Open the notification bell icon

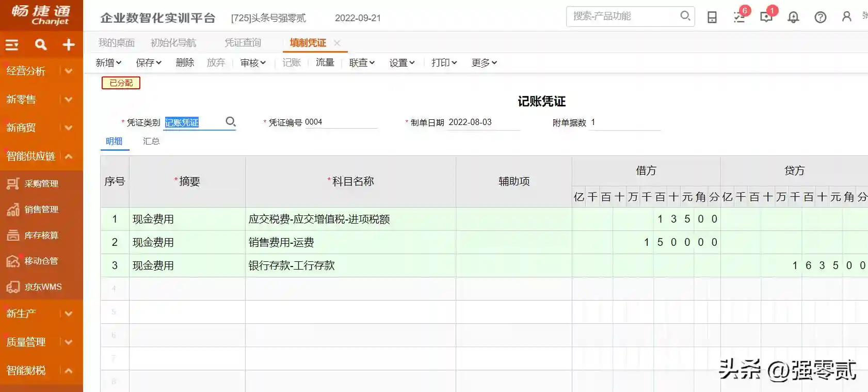[x=793, y=17]
